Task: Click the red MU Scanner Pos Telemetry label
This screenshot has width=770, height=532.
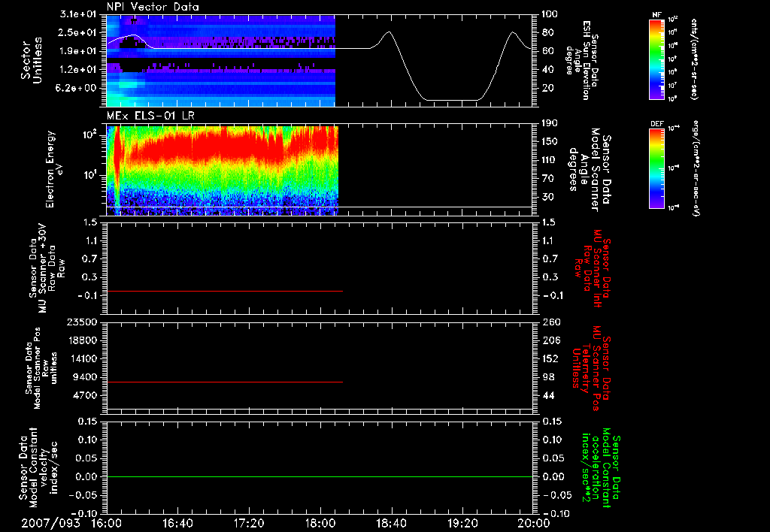Action: pos(591,368)
